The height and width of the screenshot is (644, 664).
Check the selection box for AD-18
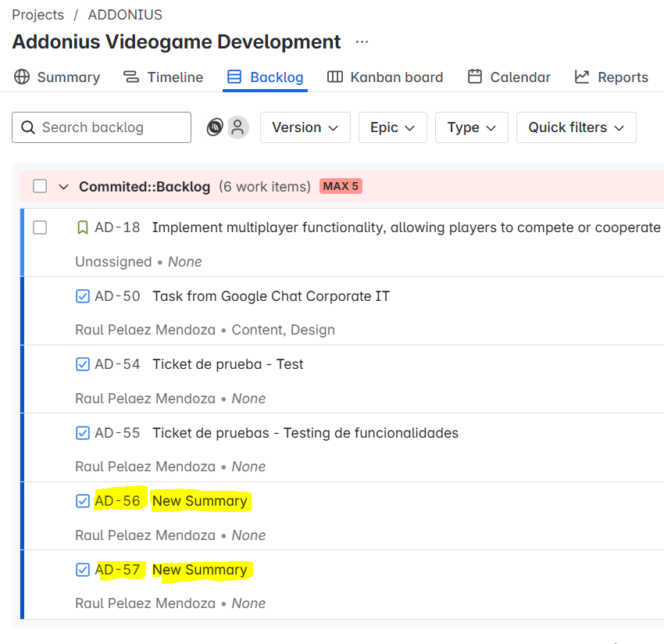point(40,227)
